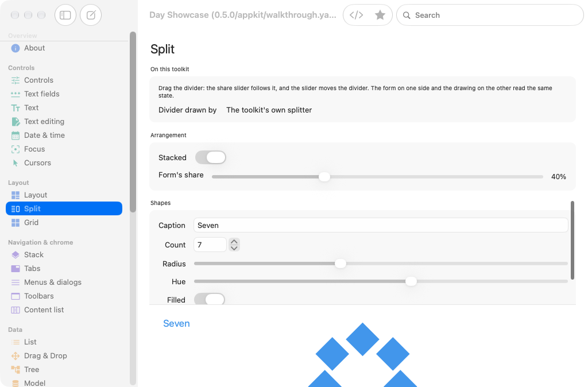
Task: Click the Tabs icon in sidebar
Action: [16, 269]
